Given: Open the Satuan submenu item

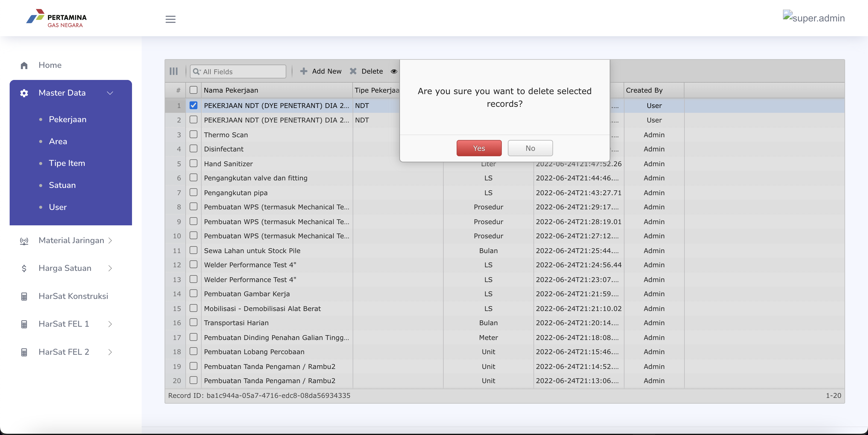Looking at the screenshot, I should (x=62, y=185).
